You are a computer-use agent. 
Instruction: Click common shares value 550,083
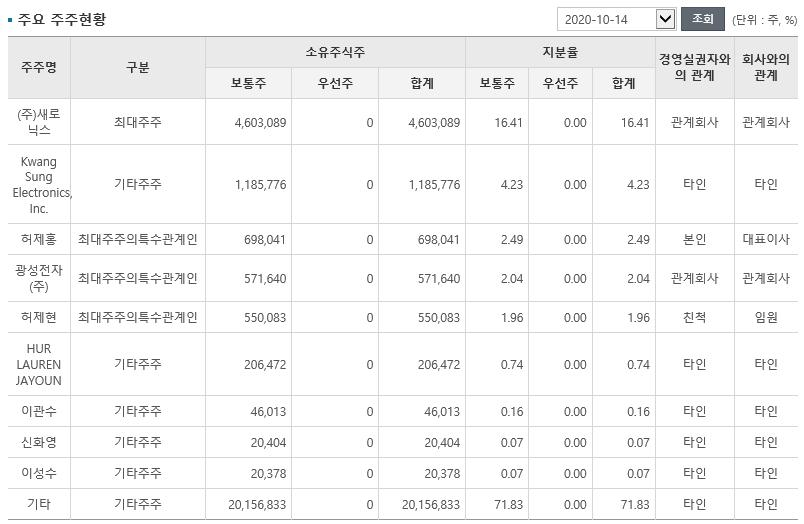click(265, 318)
